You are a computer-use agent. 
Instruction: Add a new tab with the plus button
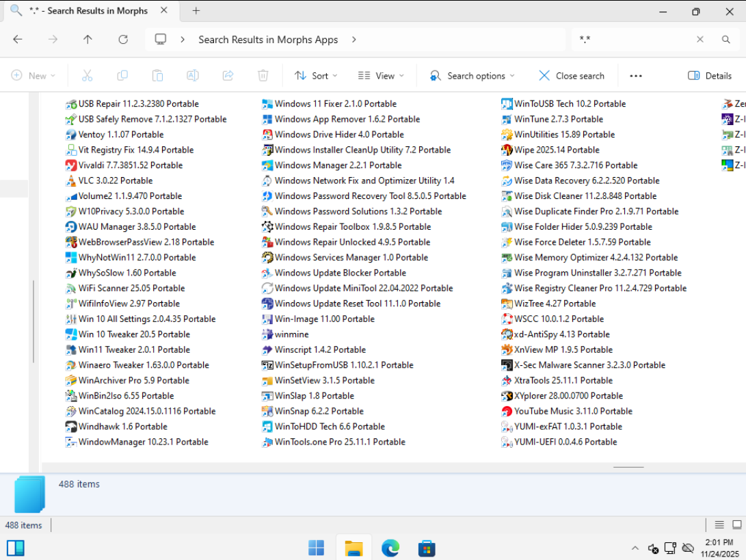point(196,11)
